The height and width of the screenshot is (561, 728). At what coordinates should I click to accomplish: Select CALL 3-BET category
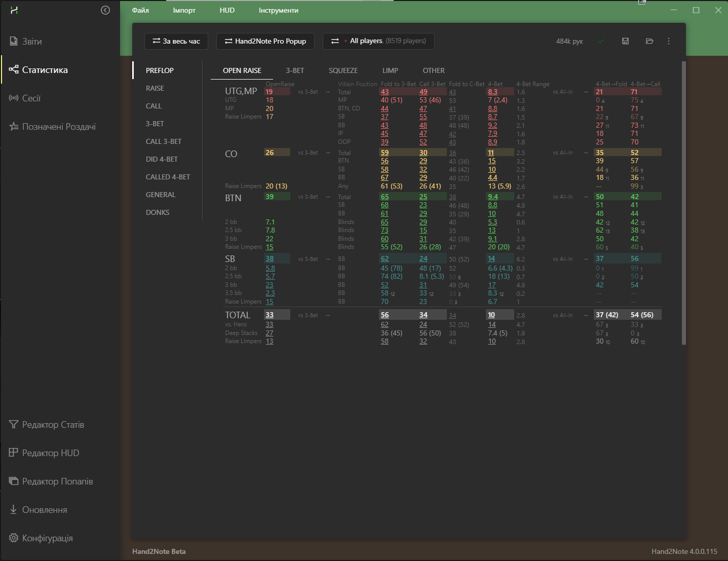click(x=164, y=141)
